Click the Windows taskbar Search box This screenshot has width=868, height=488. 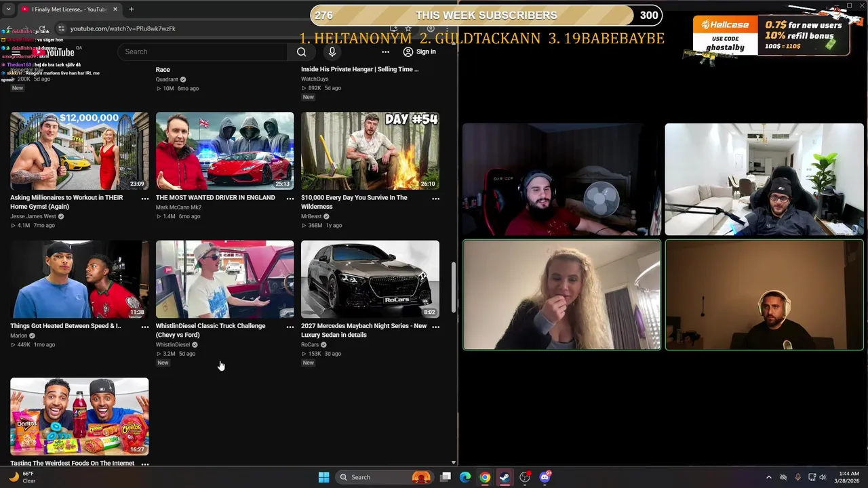(x=384, y=477)
